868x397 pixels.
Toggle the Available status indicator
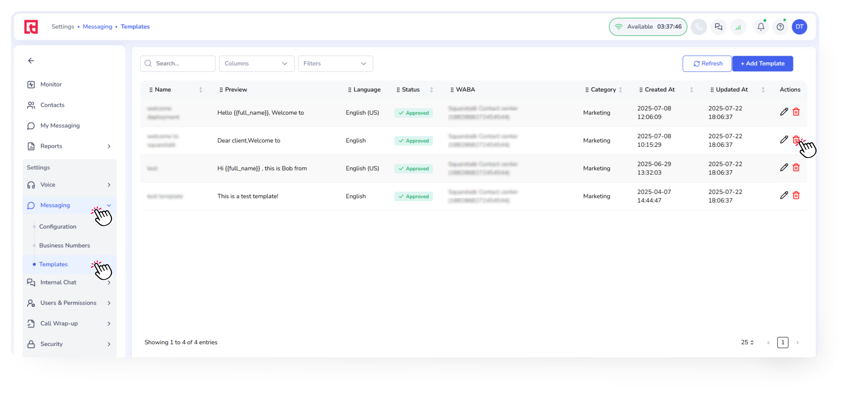tap(648, 27)
